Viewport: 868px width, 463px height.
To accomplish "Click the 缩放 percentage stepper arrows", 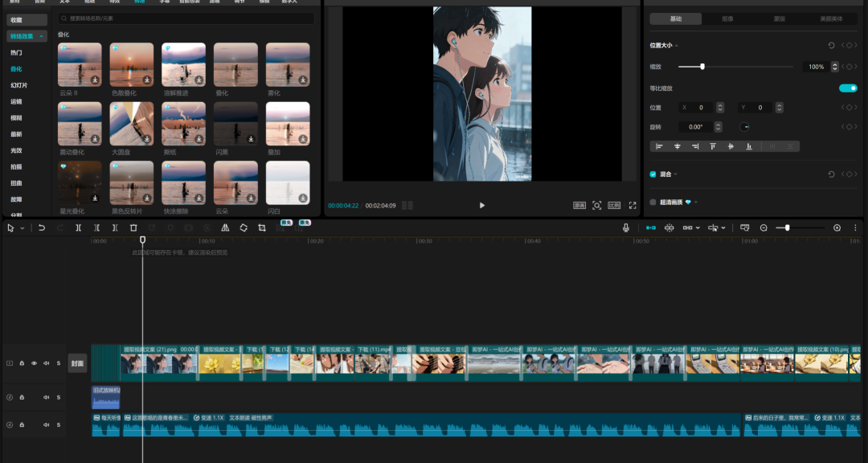I will point(835,67).
